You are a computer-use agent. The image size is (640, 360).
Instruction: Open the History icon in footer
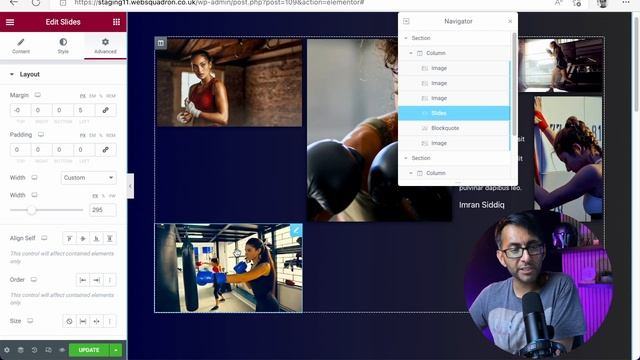pos(34,350)
